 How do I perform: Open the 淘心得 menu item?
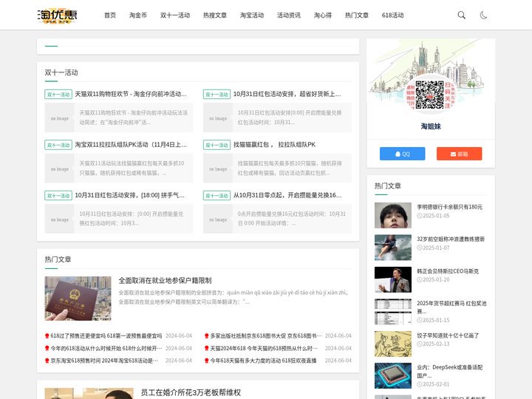pos(323,15)
